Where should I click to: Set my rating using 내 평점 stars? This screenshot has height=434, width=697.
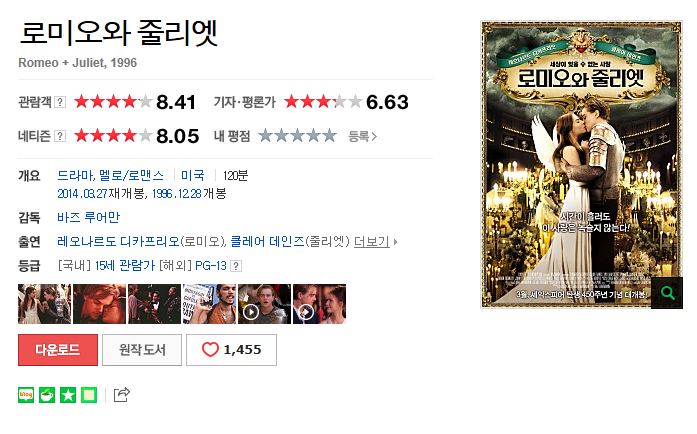pyautogui.click(x=297, y=136)
